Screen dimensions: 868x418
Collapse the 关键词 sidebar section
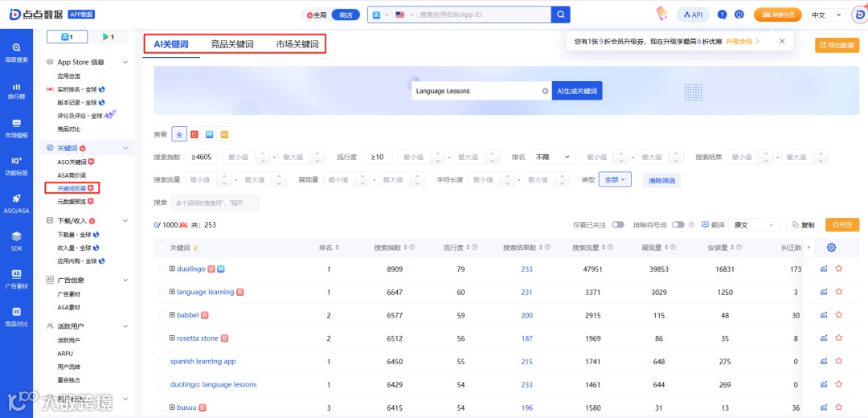(x=125, y=148)
